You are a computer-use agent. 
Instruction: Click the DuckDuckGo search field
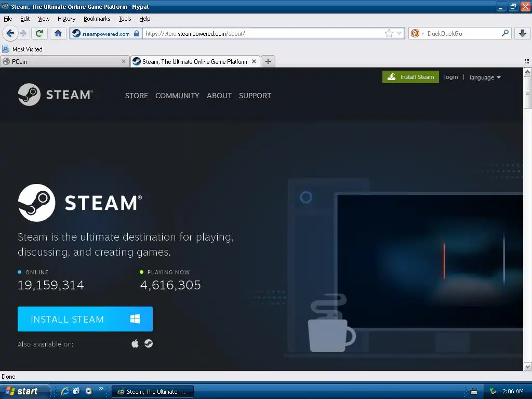tap(463, 33)
